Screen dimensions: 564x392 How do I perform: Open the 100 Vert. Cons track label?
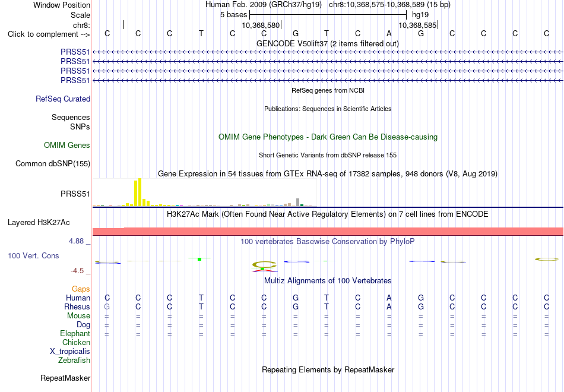33,255
